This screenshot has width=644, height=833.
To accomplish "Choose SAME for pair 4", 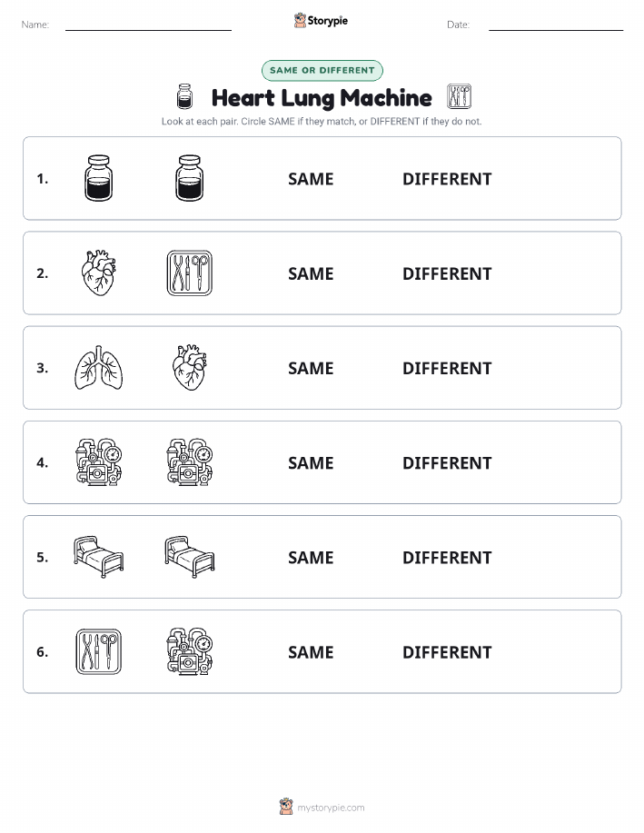I will click(311, 462).
